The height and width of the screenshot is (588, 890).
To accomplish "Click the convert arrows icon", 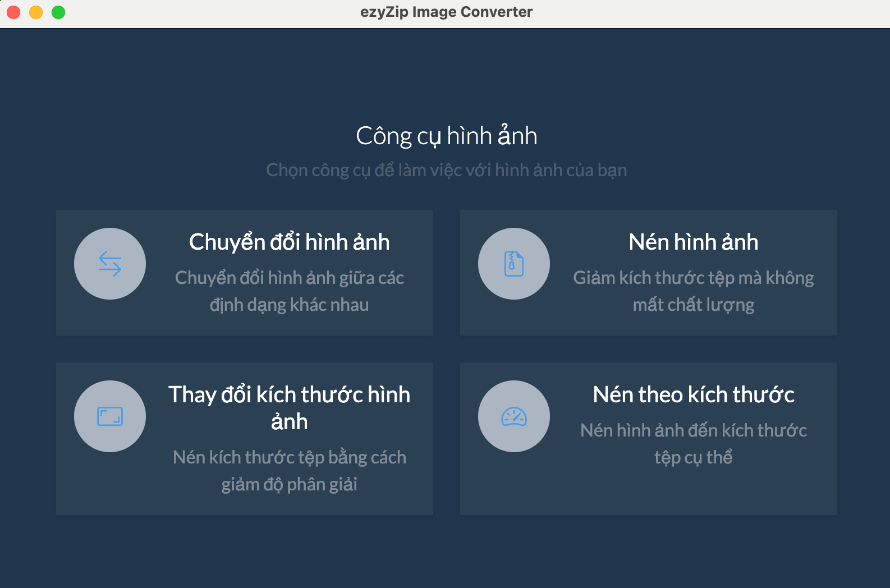I will pos(110,264).
